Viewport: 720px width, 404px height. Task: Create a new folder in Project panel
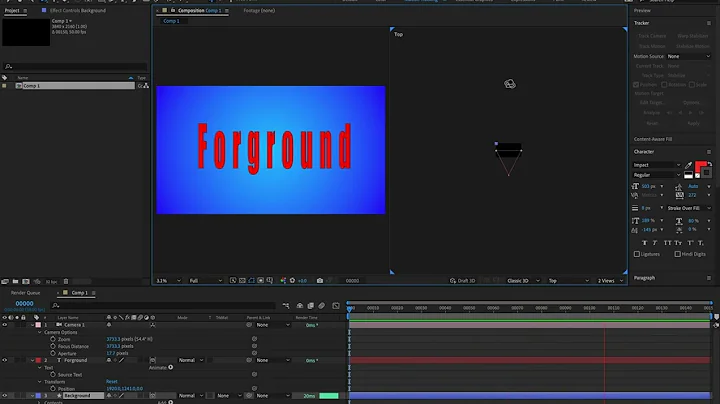(x=15, y=281)
